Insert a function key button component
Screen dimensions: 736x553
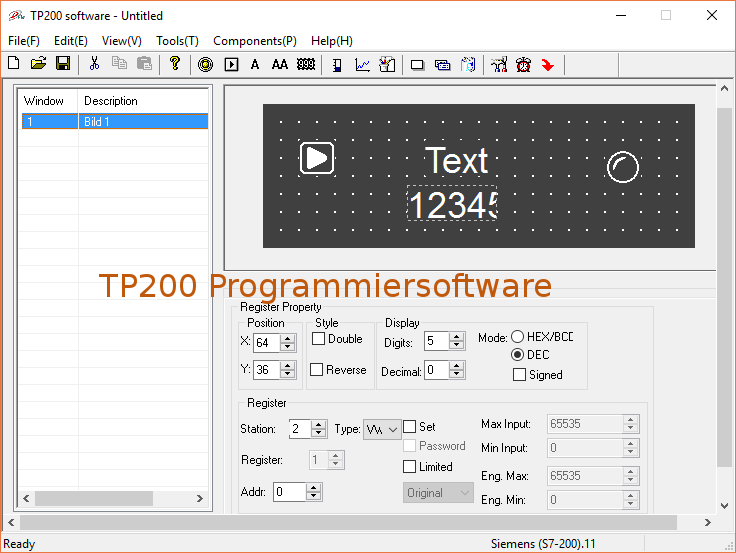(231, 64)
